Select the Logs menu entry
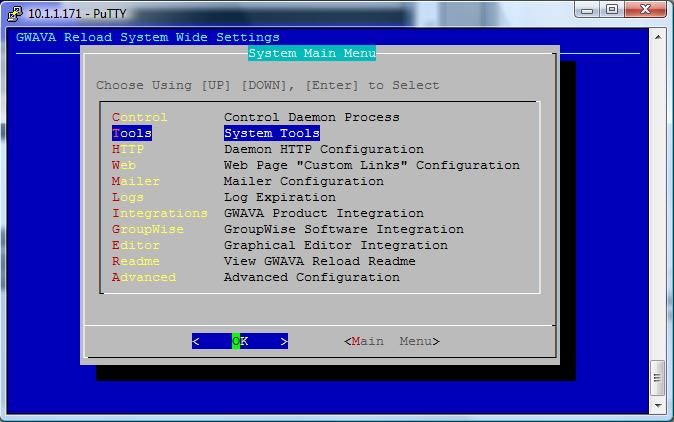Screen dimensions: 674x422 [128, 197]
